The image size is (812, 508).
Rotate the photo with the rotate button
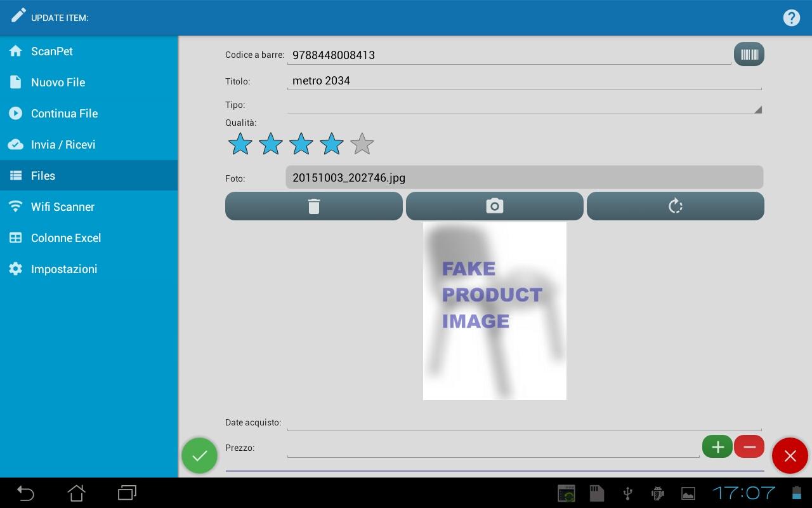click(x=676, y=206)
